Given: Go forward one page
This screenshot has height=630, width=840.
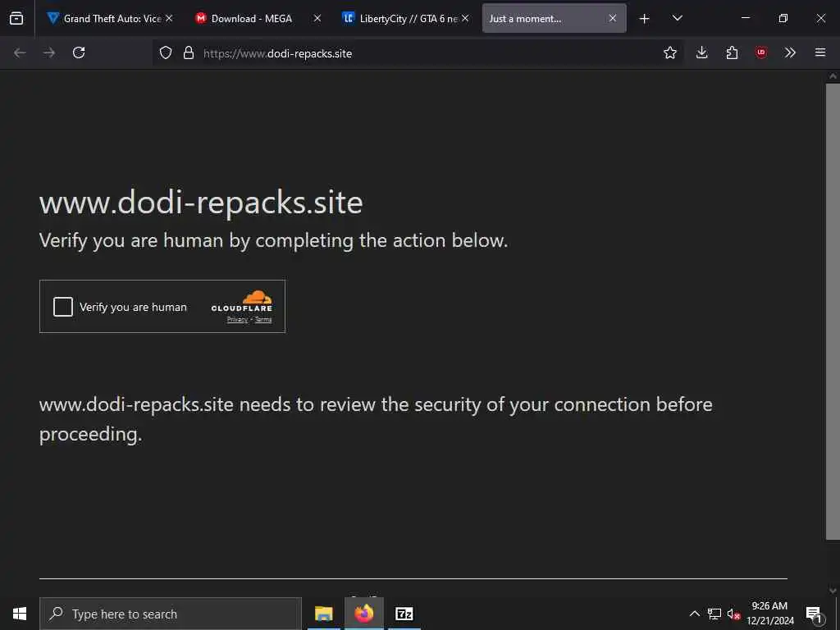Looking at the screenshot, I should [x=49, y=52].
